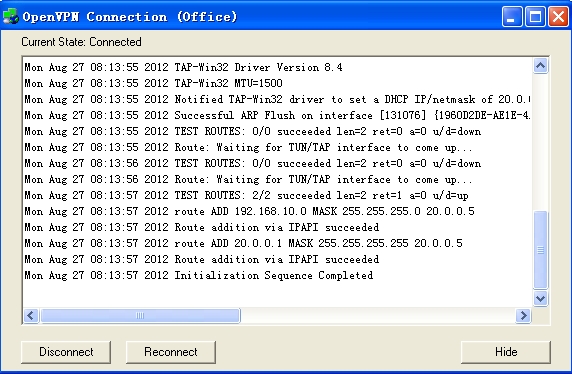The height and width of the screenshot is (374, 572).
Task: Click the "TAP-Win32 Driver Version 8.4" log line
Action: tap(183, 67)
